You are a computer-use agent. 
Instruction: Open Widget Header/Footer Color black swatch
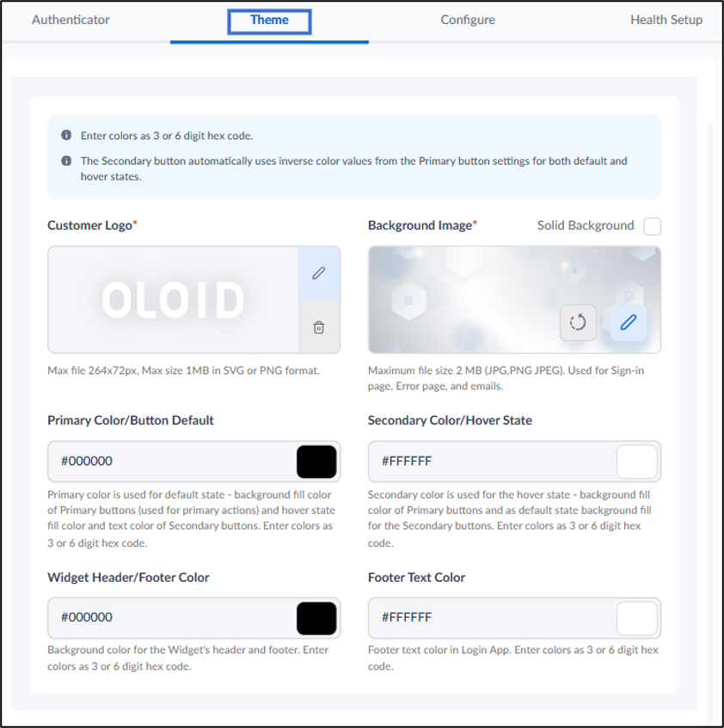coord(316,618)
